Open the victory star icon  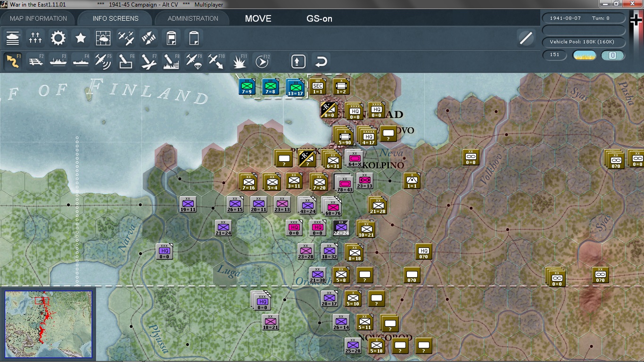point(81,38)
